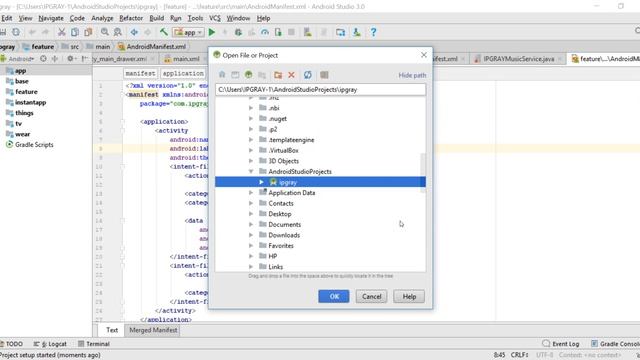Click the Find magnifier icon

104,32
